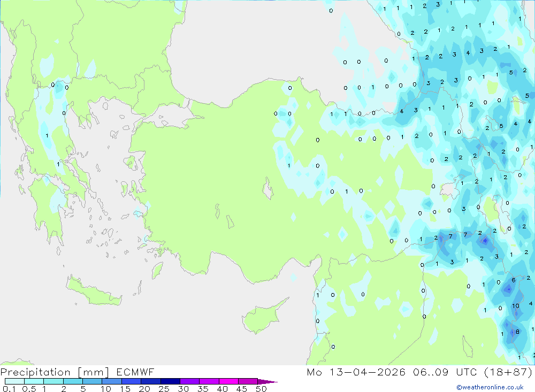Pick the purple swatch between 30 and 35
This screenshot has height=392, width=535.
coord(190,381)
